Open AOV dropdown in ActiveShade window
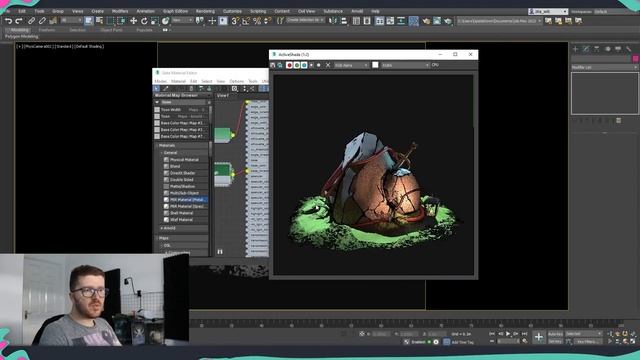Viewport: 640px width, 360px height. click(405, 65)
